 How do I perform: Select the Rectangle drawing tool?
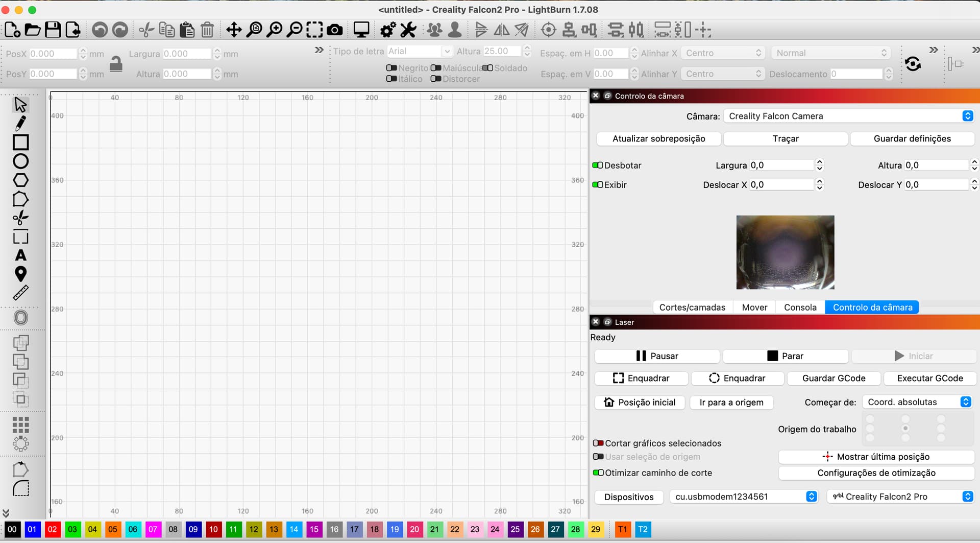[20, 142]
